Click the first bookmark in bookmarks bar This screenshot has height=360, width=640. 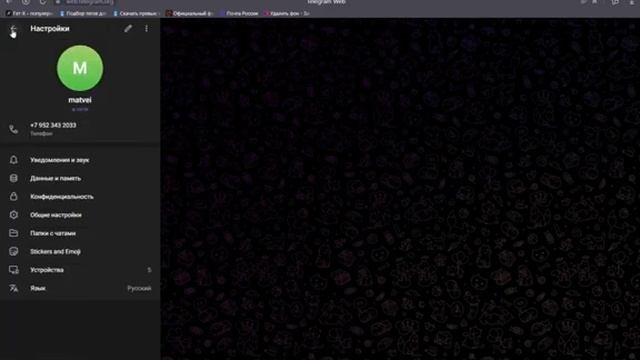[29, 13]
